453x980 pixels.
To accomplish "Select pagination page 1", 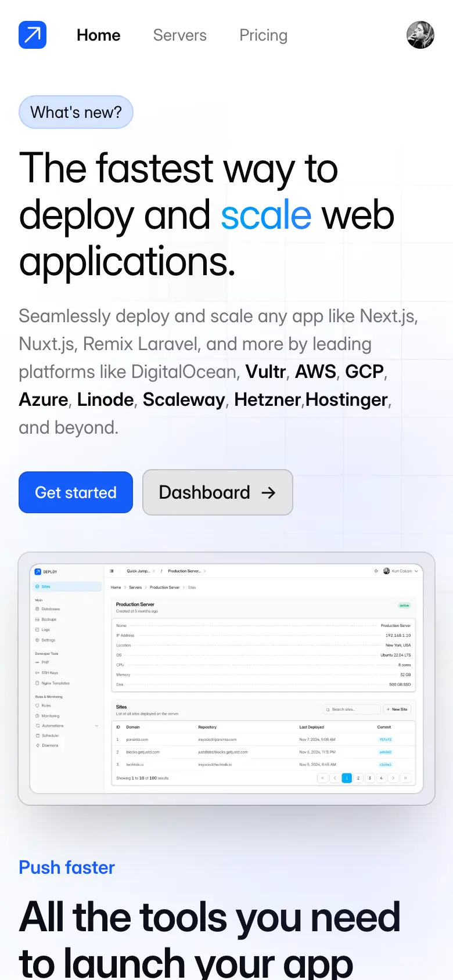I will pyautogui.click(x=347, y=778).
